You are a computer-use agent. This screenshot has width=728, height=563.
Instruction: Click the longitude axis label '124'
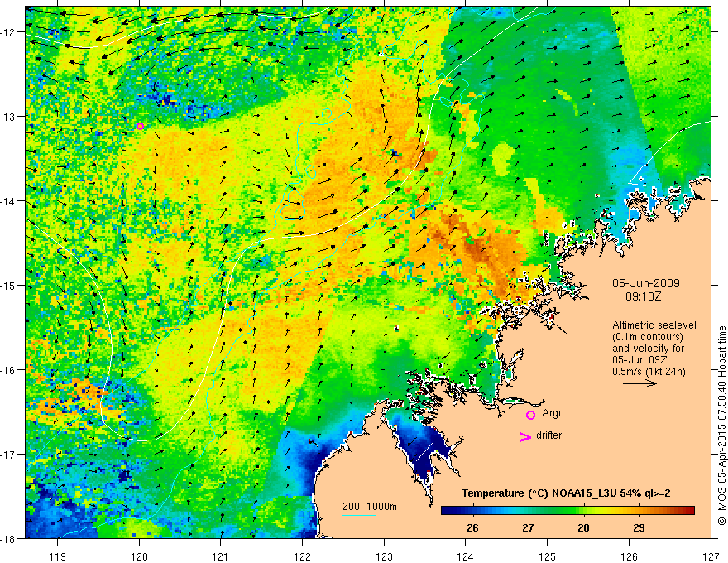[x=465, y=556]
